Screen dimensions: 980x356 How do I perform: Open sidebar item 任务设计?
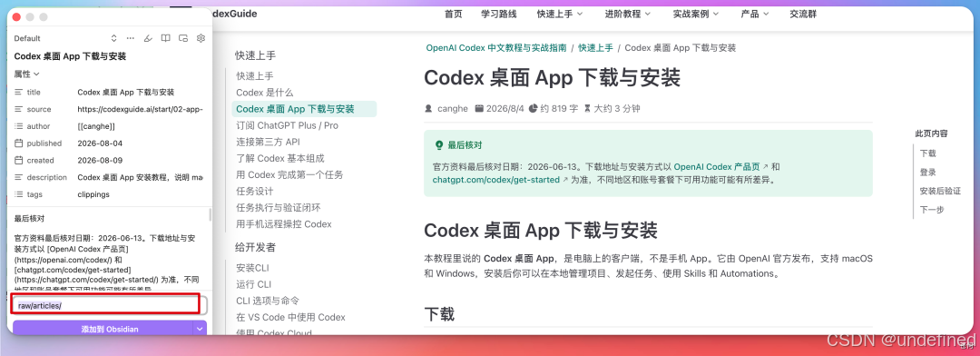pos(254,191)
